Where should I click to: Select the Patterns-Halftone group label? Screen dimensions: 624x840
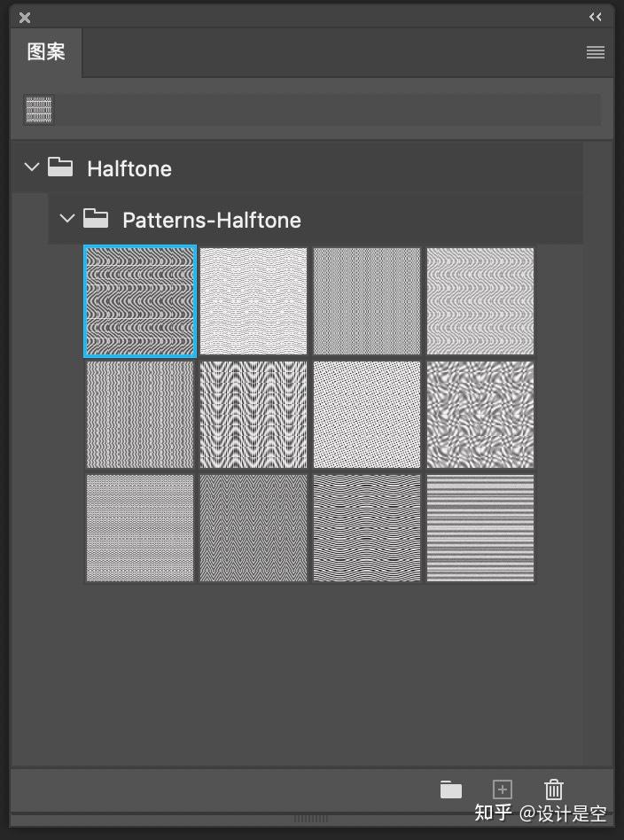[x=212, y=220]
